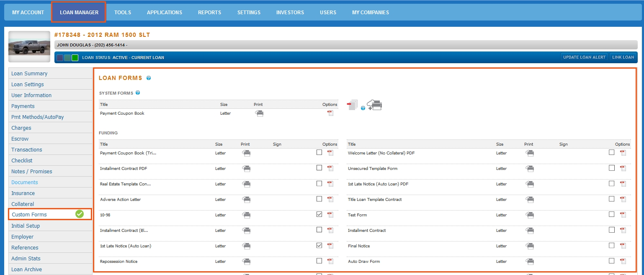This screenshot has width=644, height=275.
Task: Click the dark blue loan status square
Action: pyautogui.click(x=60, y=58)
